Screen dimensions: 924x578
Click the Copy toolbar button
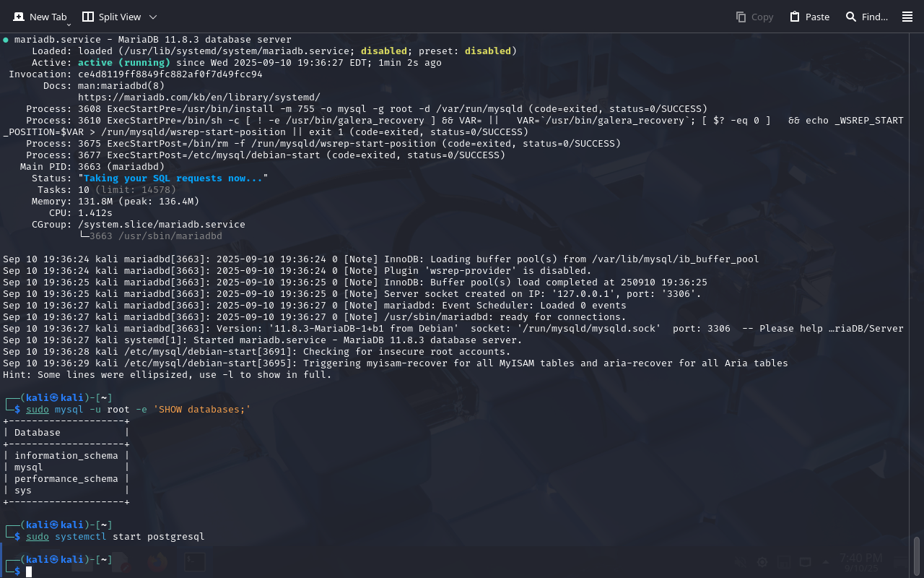pos(754,17)
